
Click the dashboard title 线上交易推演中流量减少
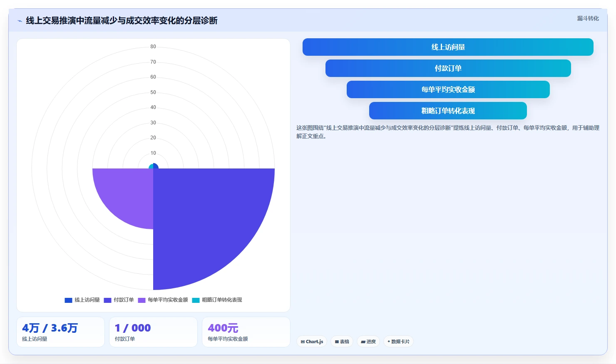point(122,20)
